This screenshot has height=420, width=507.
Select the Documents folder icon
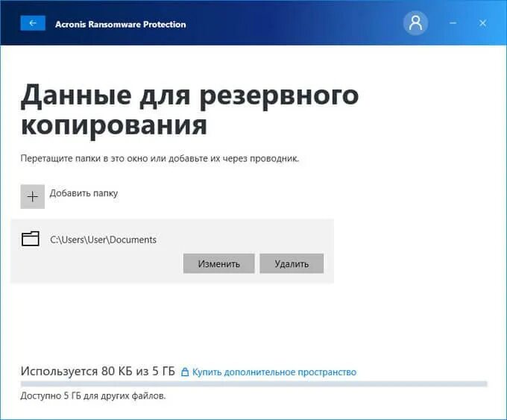(x=31, y=239)
